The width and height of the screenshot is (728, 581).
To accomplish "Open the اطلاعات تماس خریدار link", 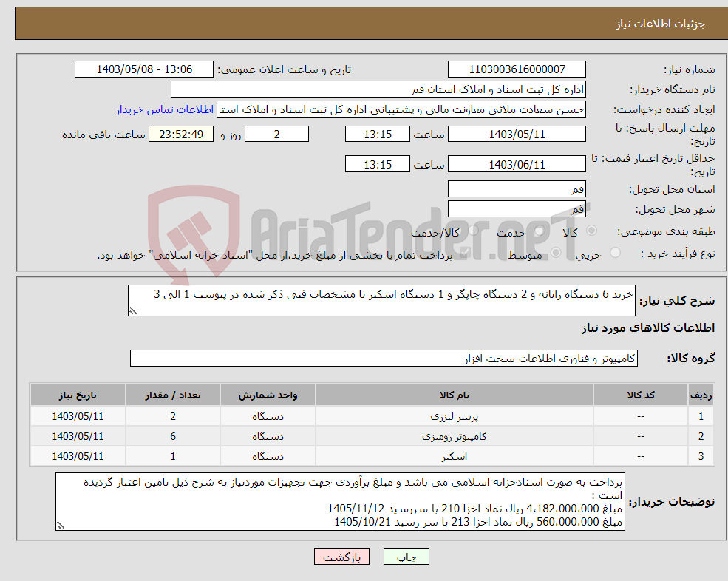I will click(164, 109).
